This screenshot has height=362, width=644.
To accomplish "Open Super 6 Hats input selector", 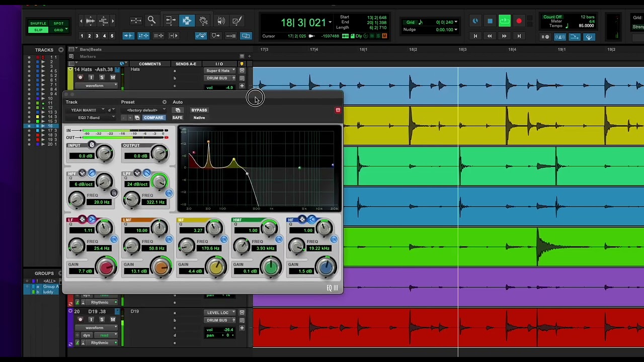I will pos(218,71).
